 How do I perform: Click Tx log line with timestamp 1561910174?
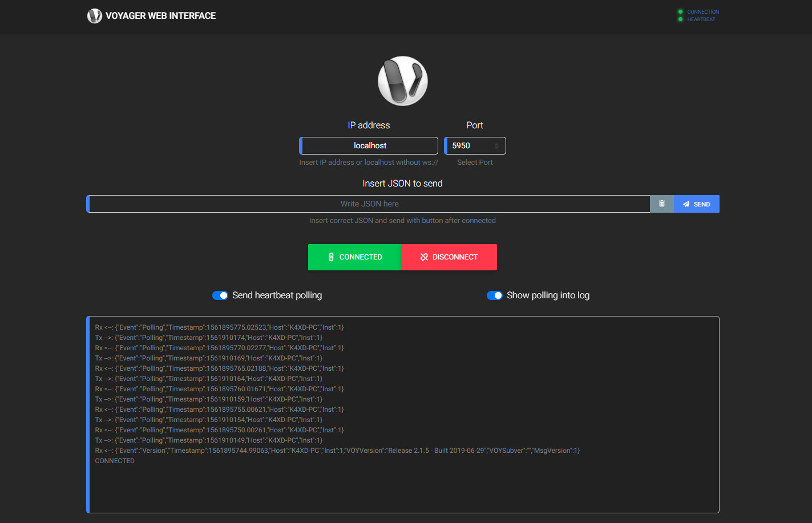[x=209, y=338]
